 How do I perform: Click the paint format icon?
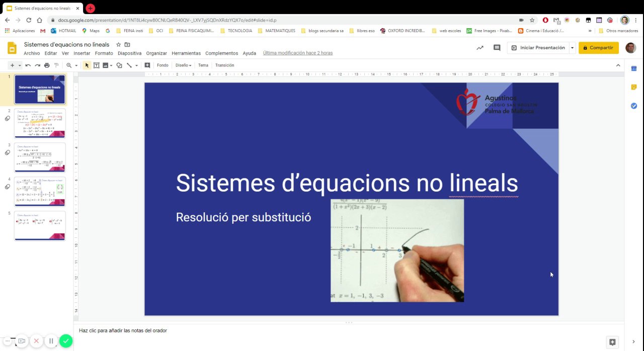point(56,65)
